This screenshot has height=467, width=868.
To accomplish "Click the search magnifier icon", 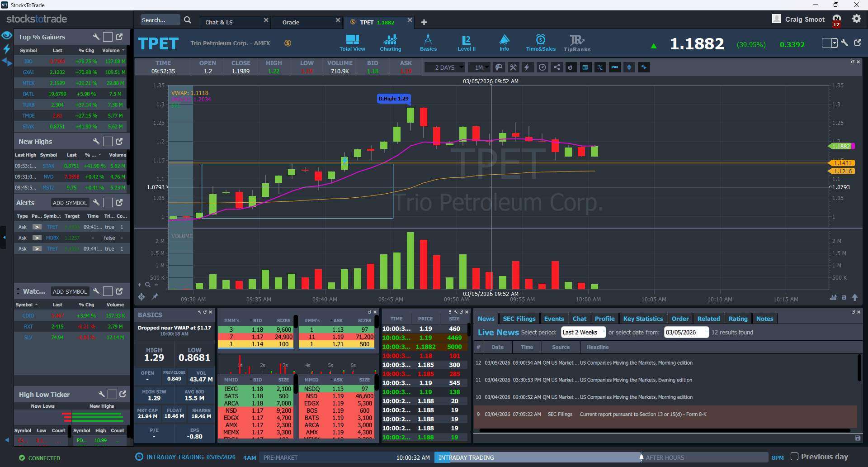I will pyautogui.click(x=188, y=20).
